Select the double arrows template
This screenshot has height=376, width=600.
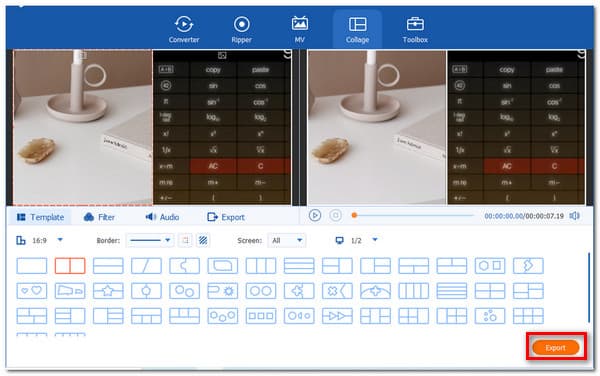pos(337,316)
